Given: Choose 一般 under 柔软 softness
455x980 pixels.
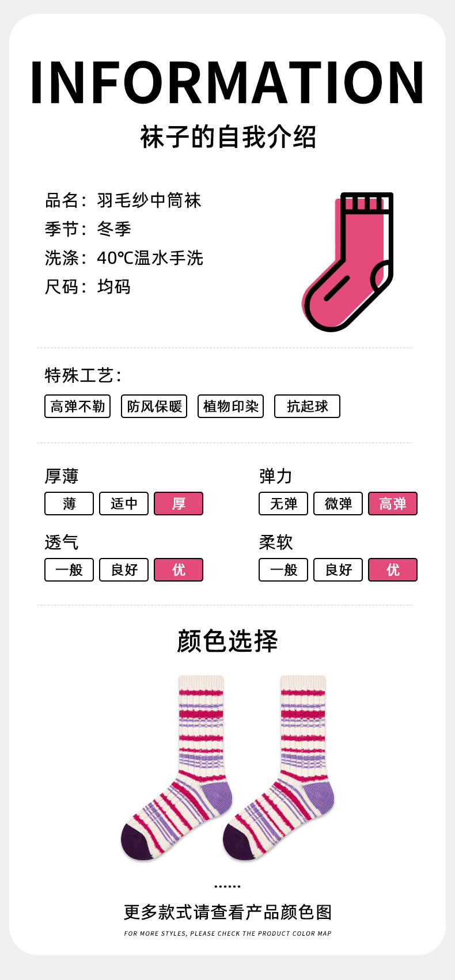Looking at the screenshot, I should pos(283,570).
